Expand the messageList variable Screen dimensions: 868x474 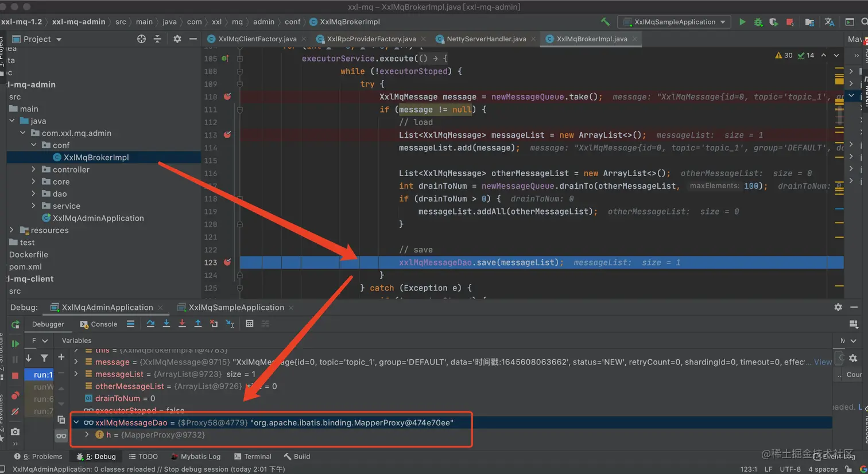tap(76, 374)
